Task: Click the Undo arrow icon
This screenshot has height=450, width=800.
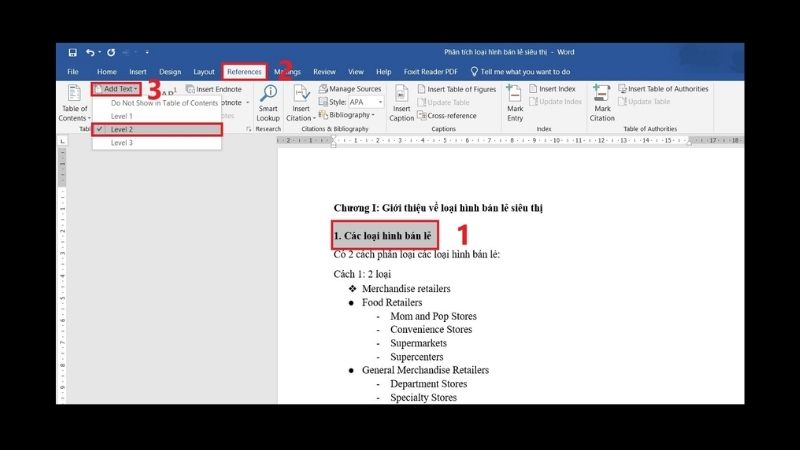Action: click(x=90, y=52)
